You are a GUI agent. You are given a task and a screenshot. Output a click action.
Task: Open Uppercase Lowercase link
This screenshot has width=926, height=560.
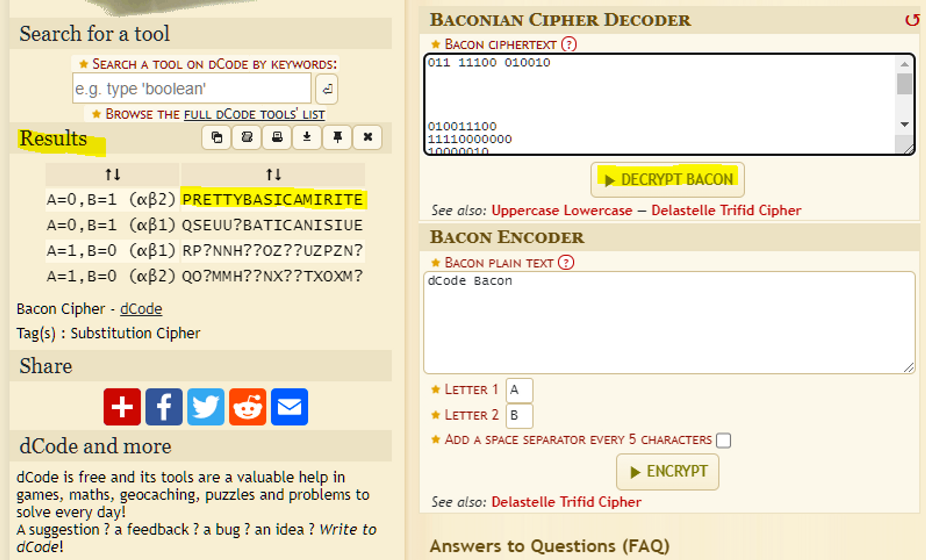tap(562, 211)
